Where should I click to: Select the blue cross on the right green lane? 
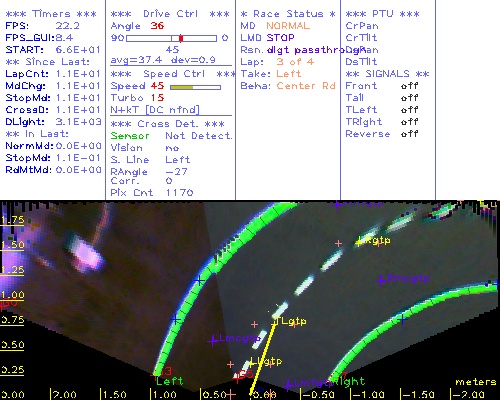pos(403,320)
